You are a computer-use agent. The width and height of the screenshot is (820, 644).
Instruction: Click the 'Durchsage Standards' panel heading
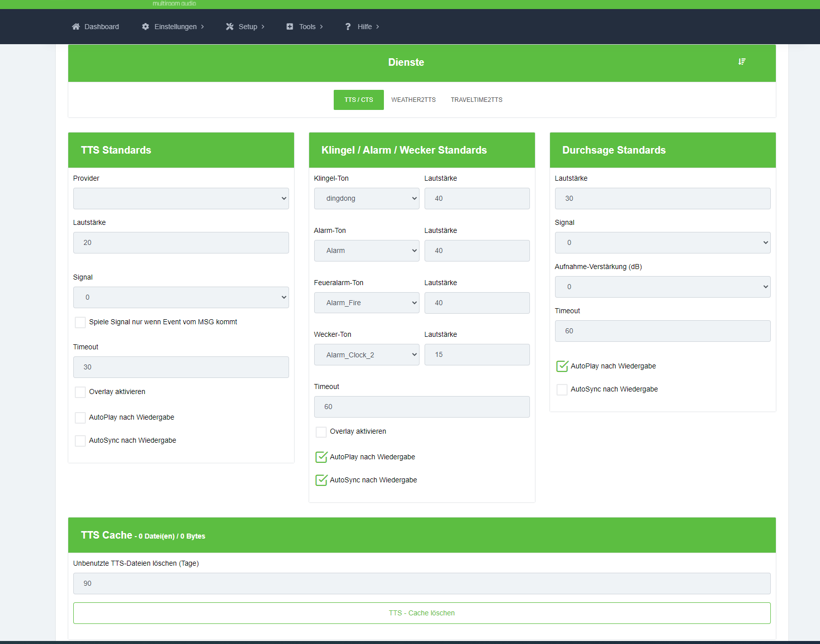click(614, 150)
